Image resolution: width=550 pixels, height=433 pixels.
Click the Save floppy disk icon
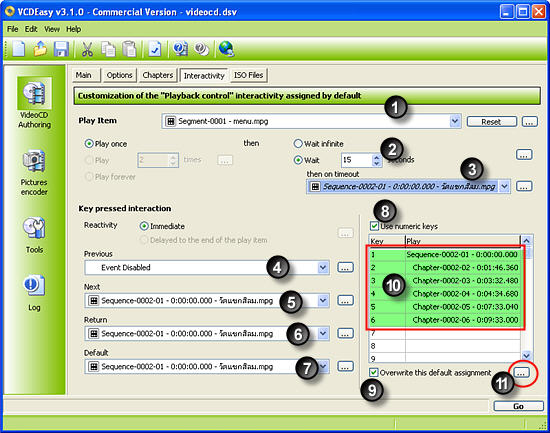(x=61, y=49)
